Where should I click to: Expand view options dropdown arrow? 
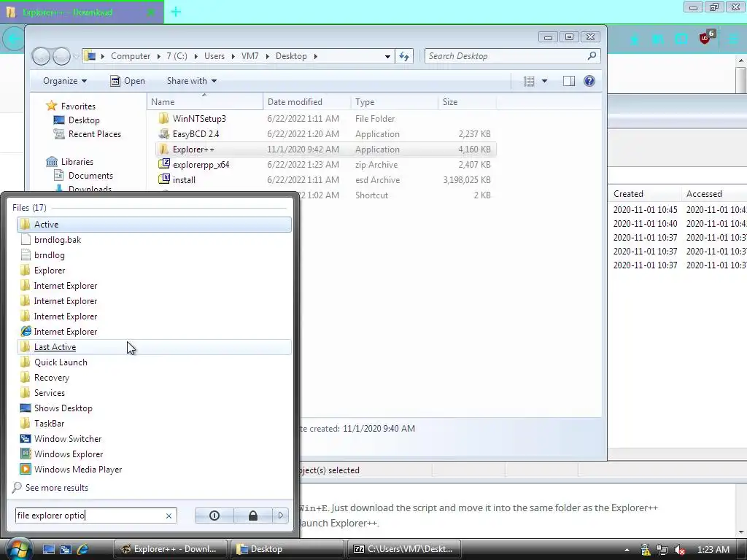pyautogui.click(x=544, y=81)
